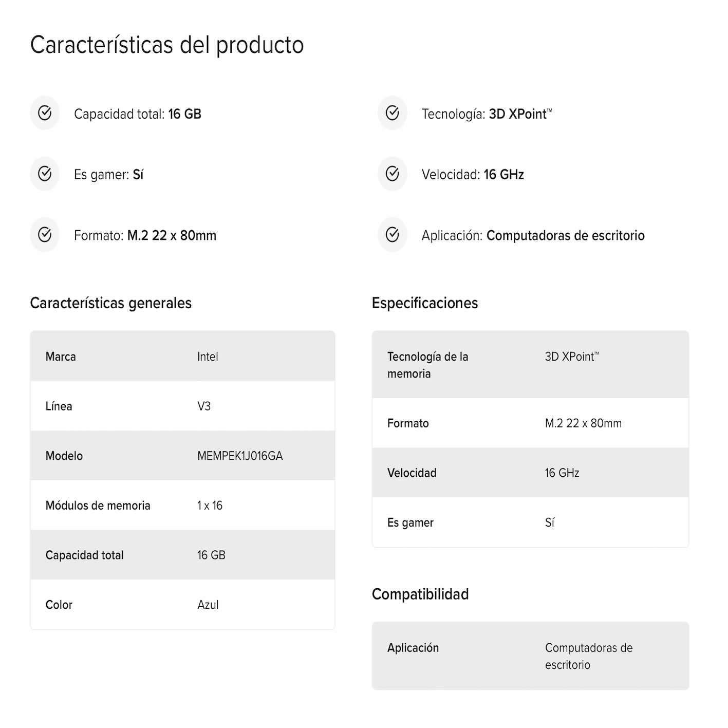Click the Especificaciones heading
This screenshot has width=728, height=728.
[425, 303]
